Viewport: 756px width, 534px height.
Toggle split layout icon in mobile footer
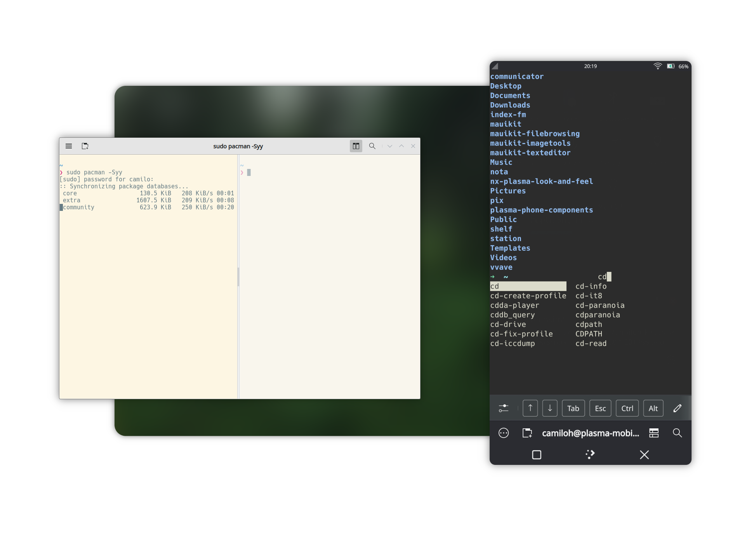click(x=654, y=433)
